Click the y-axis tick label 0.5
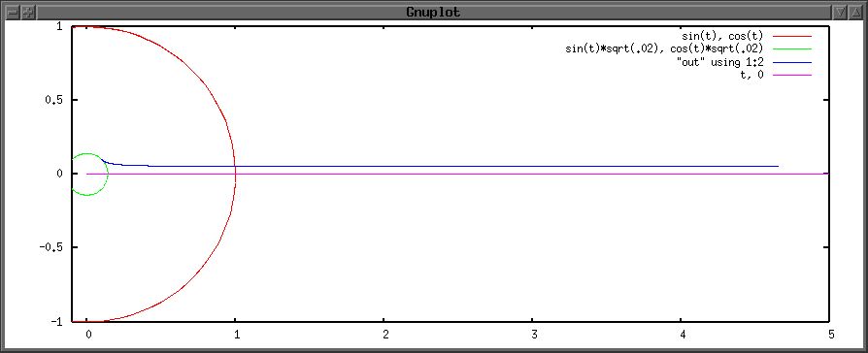Viewport: 868px width, 353px height. pyautogui.click(x=54, y=100)
